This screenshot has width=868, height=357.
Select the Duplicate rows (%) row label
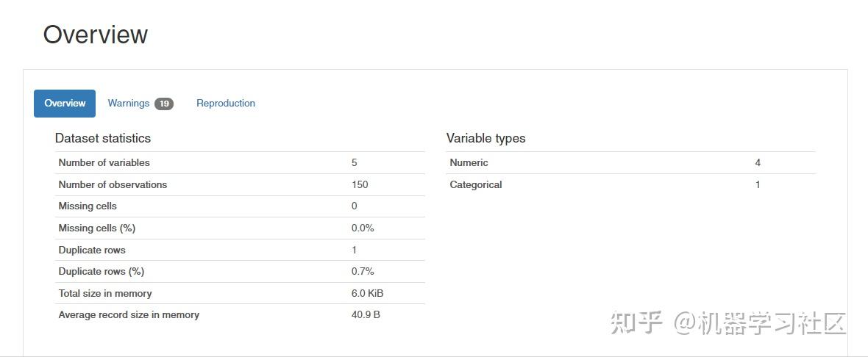pos(102,271)
